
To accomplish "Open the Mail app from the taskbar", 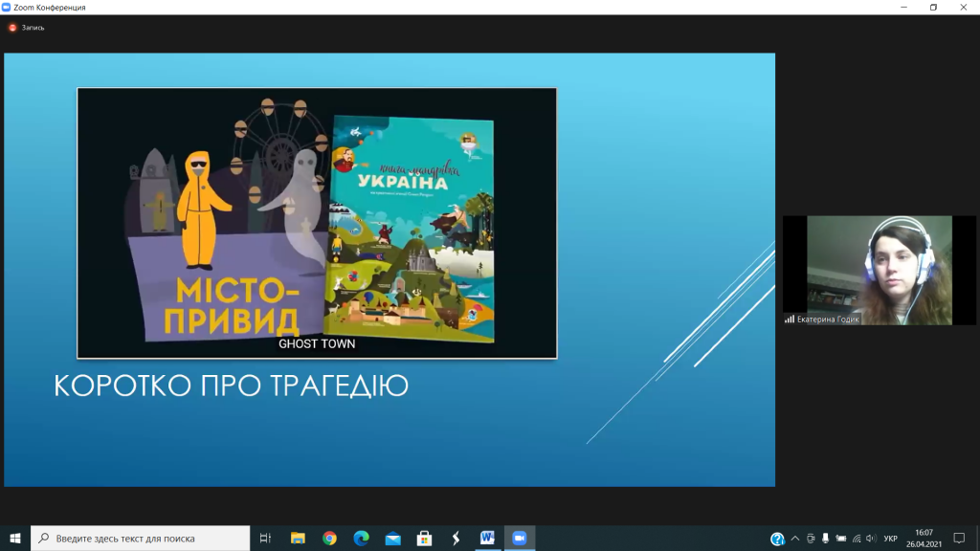I will 393,538.
